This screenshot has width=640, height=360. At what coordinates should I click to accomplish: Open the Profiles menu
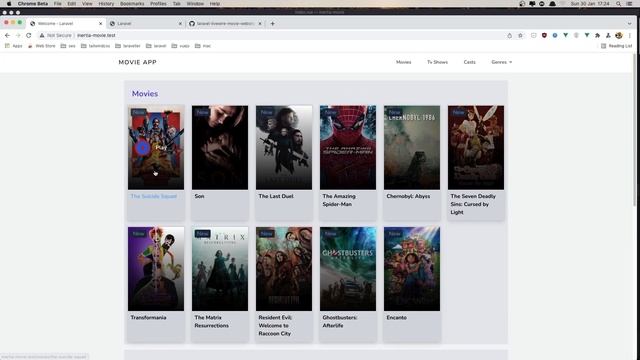point(158,4)
